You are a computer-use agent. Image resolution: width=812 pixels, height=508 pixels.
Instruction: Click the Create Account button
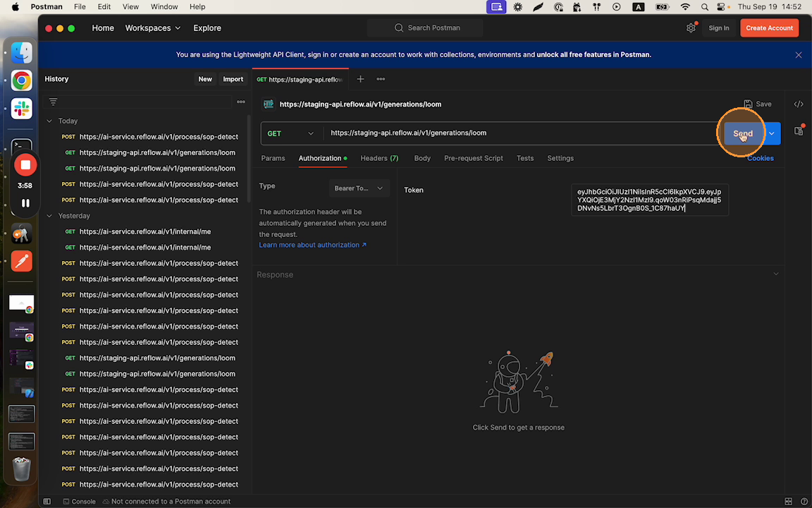[x=769, y=28]
